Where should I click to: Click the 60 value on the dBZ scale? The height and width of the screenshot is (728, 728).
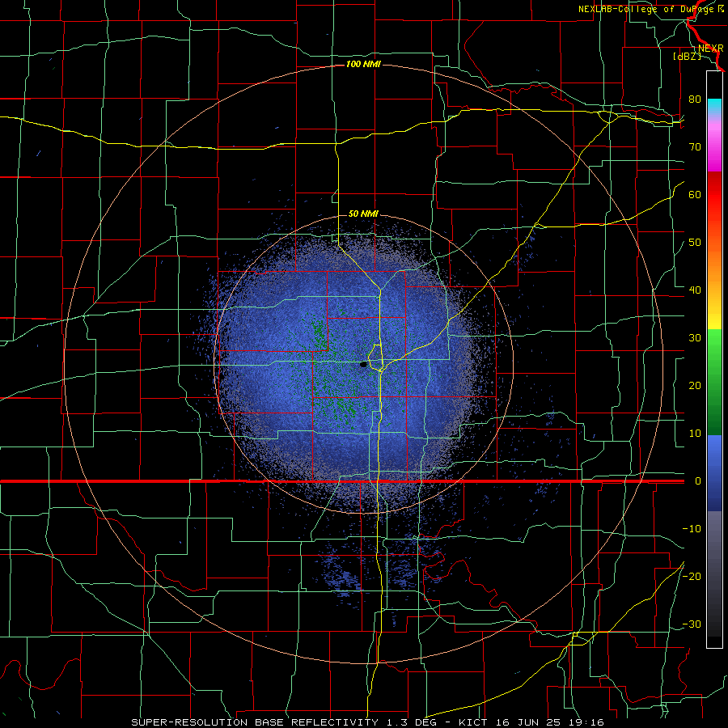click(695, 194)
